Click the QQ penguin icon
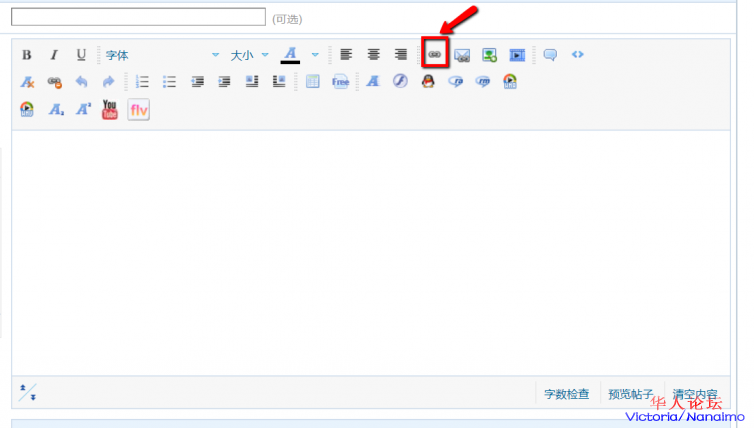 428,82
